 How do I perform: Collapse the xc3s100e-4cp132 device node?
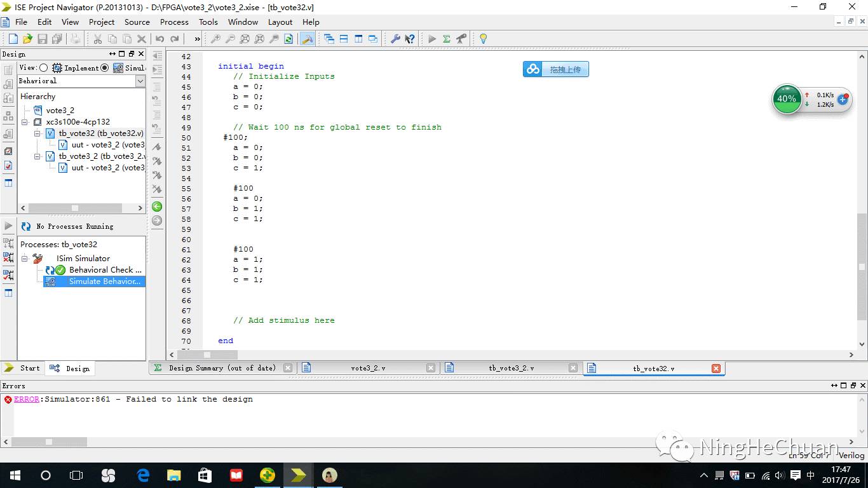tap(25, 122)
